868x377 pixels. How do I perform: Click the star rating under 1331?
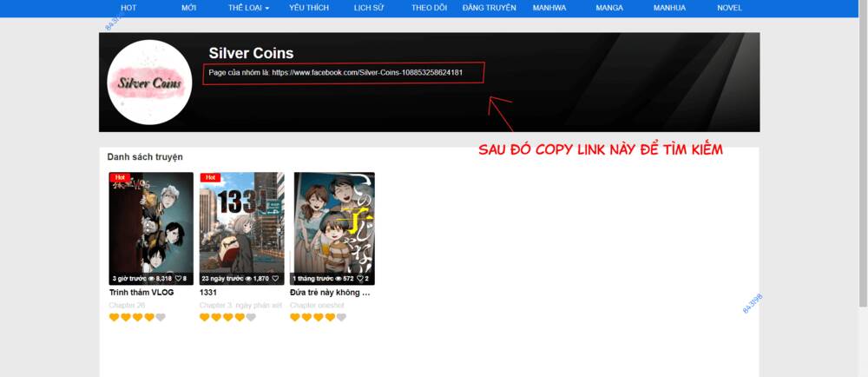tap(227, 317)
